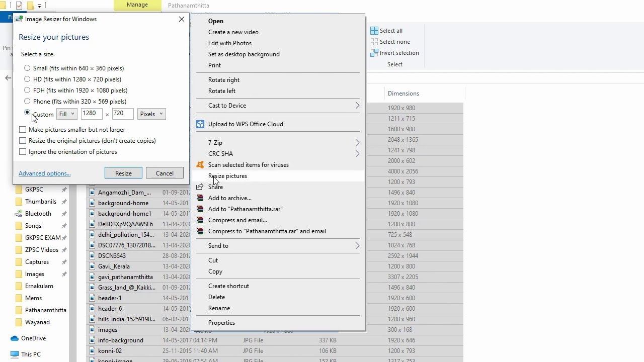Click Select none in Explorer ribbon
Image resolution: width=644 pixels, height=362 pixels.
(390, 42)
